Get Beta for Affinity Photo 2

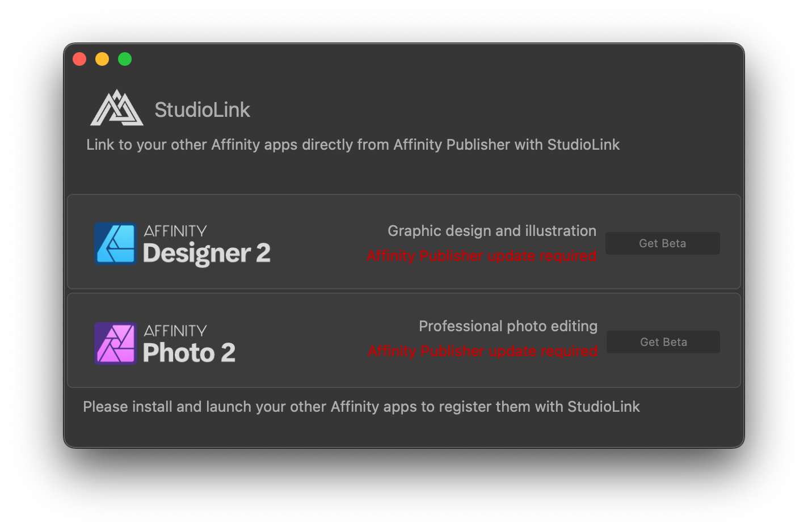[x=663, y=342]
